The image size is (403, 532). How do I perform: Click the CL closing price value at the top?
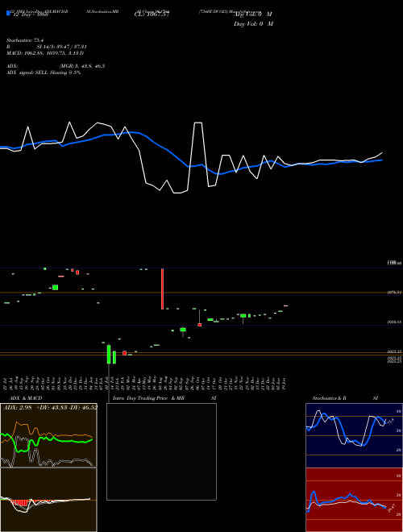point(152,15)
